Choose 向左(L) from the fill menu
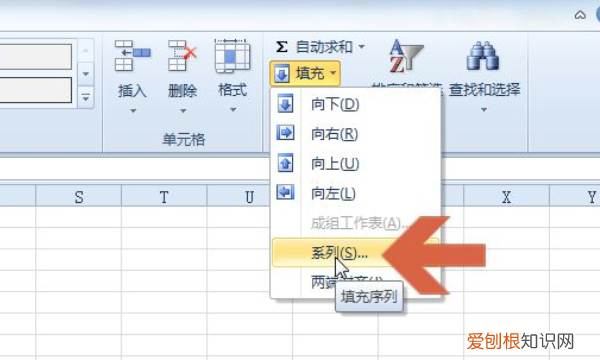The width and height of the screenshot is (600, 360). pyautogui.click(x=355, y=193)
